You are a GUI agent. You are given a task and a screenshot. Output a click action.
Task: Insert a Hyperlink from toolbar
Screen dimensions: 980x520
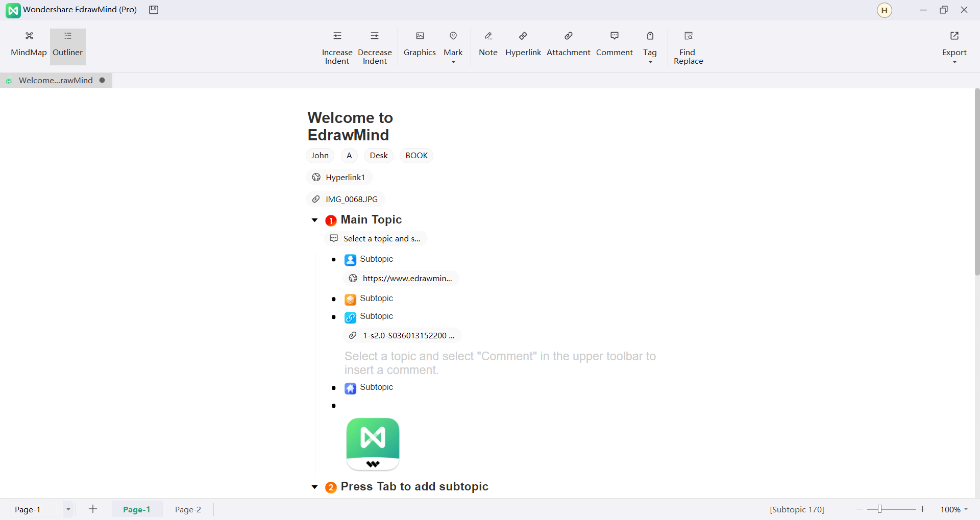click(x=523, y=44)
